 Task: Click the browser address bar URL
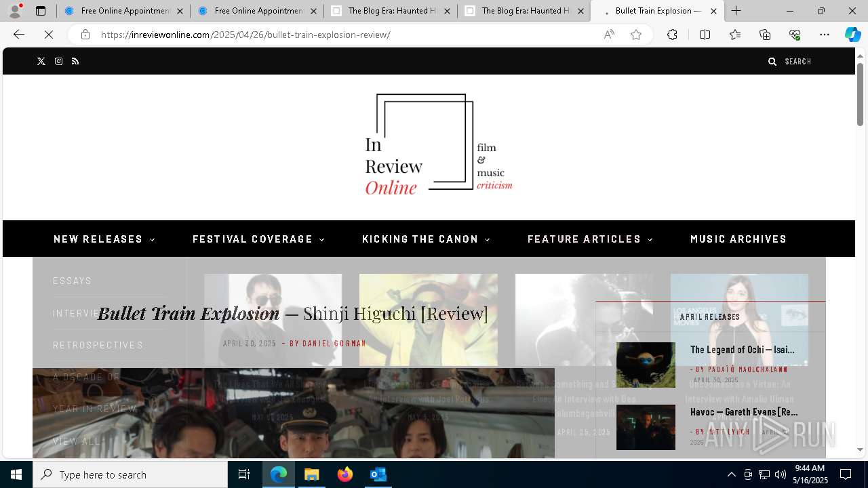point(245,35)
